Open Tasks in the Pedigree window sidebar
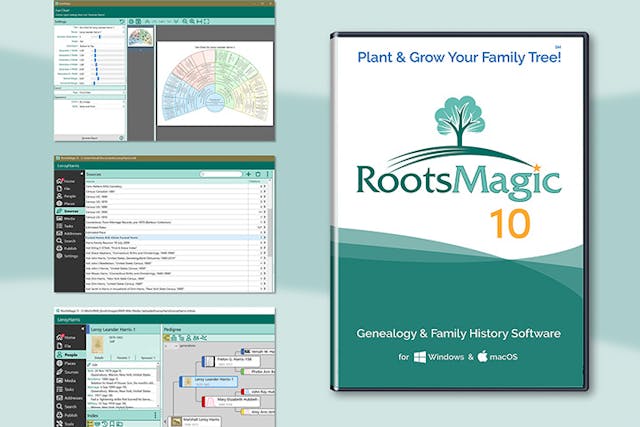 (x=67, y=389)
